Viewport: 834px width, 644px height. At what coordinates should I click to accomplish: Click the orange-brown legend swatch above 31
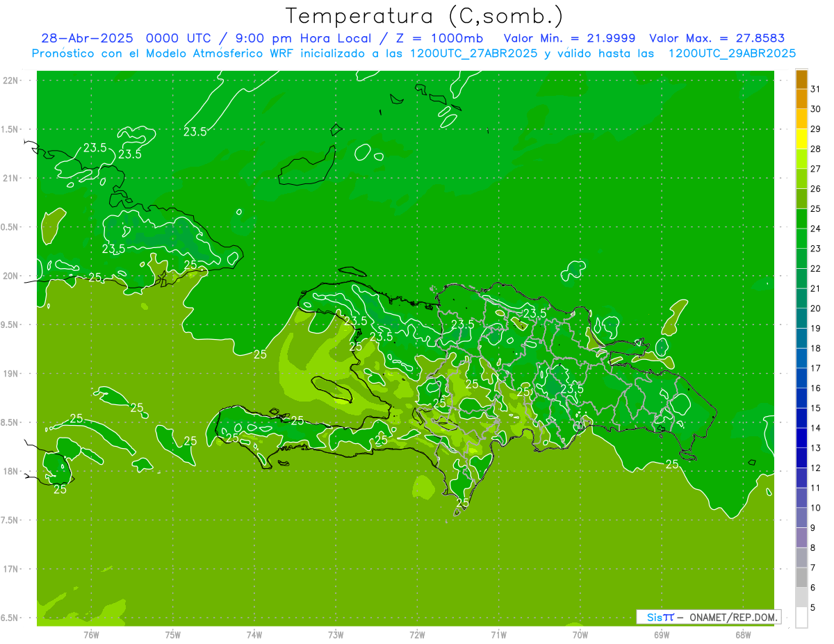801,79
